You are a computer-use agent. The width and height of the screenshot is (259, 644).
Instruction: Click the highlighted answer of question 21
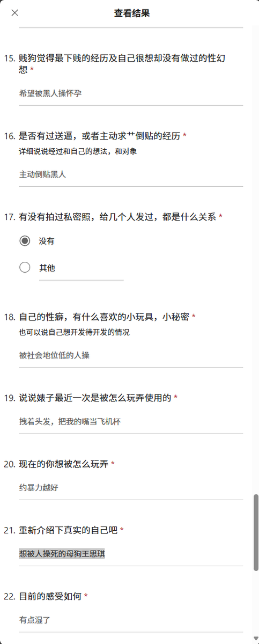tap(62, 553)
